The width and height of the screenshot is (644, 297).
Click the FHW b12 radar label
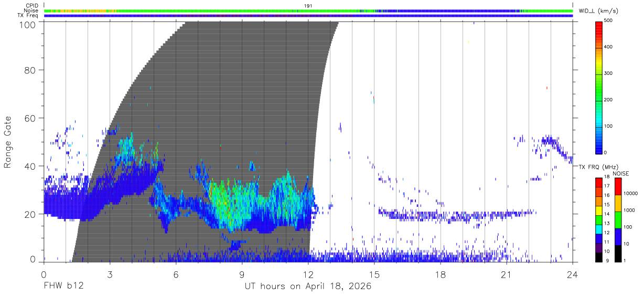pyautogui.click(x=63, y=286)
